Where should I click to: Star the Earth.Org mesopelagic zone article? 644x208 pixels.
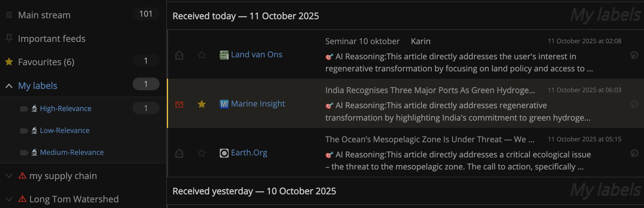pos(201,153)
